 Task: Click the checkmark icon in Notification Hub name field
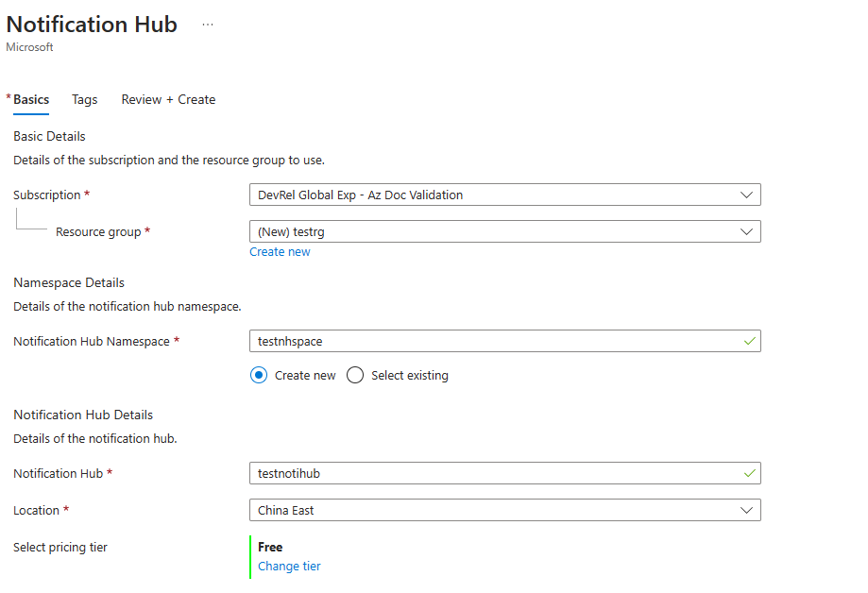pos(750,473)
